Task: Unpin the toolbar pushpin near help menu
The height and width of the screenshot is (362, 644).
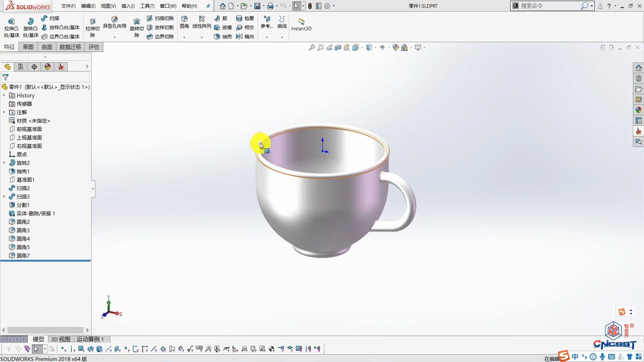Action: click(x=208, y=5)
